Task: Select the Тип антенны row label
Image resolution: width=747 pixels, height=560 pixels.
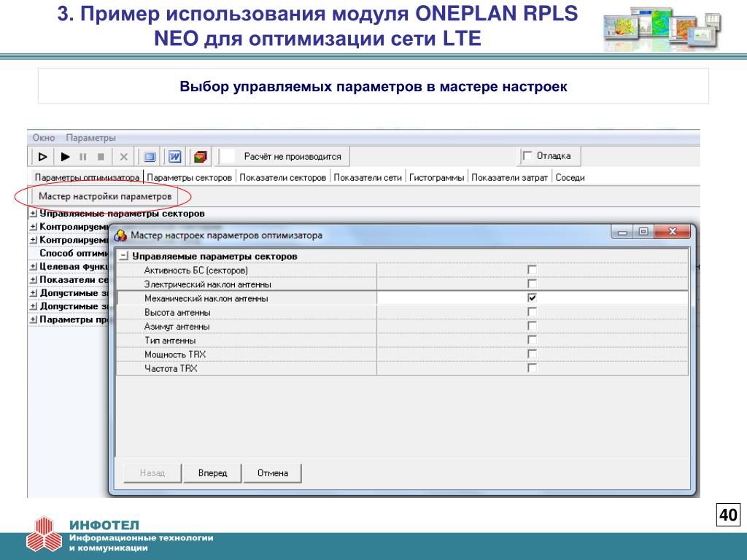Action: click(x=169, y=341)
